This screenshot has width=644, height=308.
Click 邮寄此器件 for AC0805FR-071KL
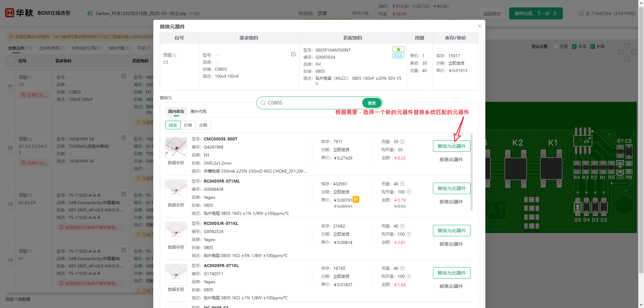[x=451, y=286]
